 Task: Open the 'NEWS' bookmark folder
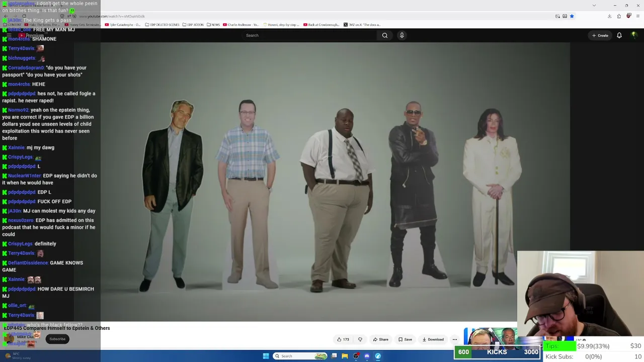[213, 25]
